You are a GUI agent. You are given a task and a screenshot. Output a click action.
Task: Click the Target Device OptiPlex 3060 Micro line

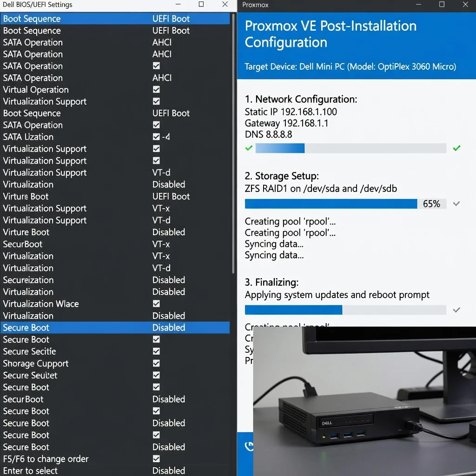(x=350, y=66)
